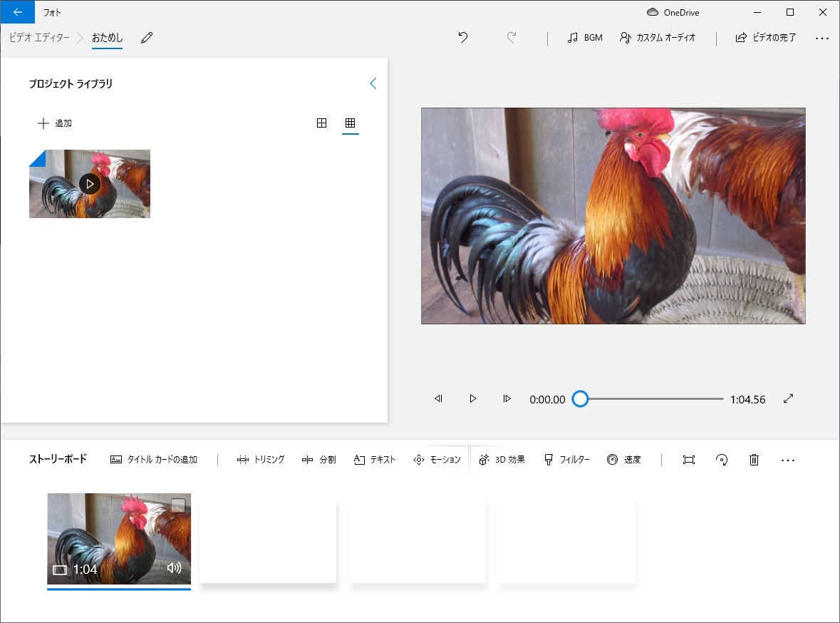Add media with the 追加 button
840x623 pixels.
(x=54, y=123)
